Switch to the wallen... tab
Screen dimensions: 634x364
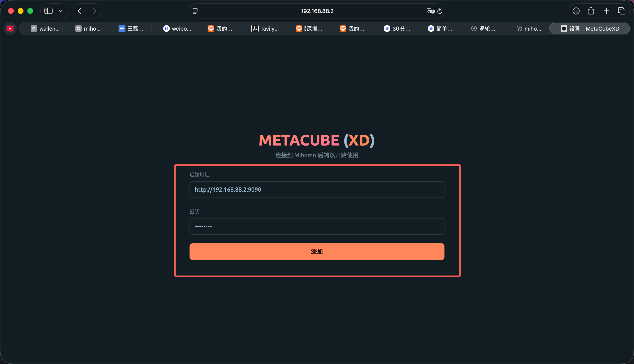pos(45,29)
